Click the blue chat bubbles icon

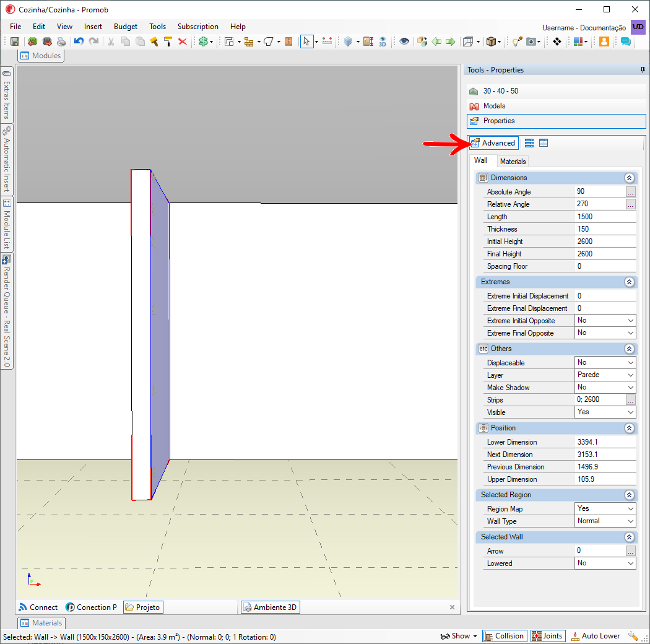625,41
